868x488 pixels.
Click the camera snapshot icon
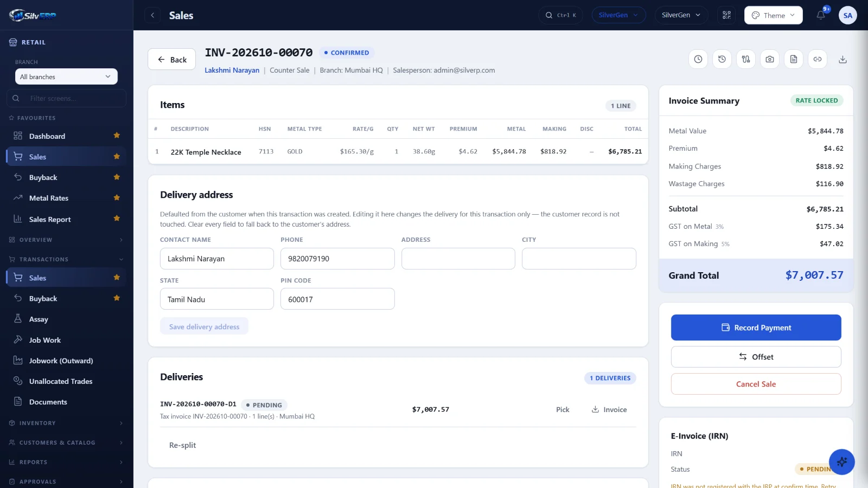(x=770, y=59)
